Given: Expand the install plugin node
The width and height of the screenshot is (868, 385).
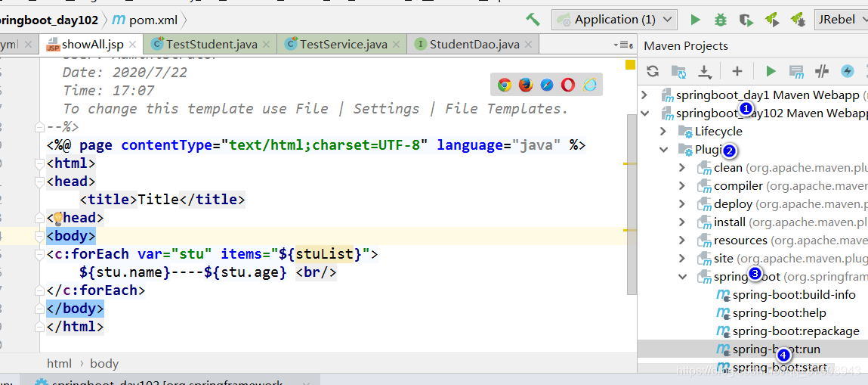Looking at the screenshot, I should (x=682, y=222).
